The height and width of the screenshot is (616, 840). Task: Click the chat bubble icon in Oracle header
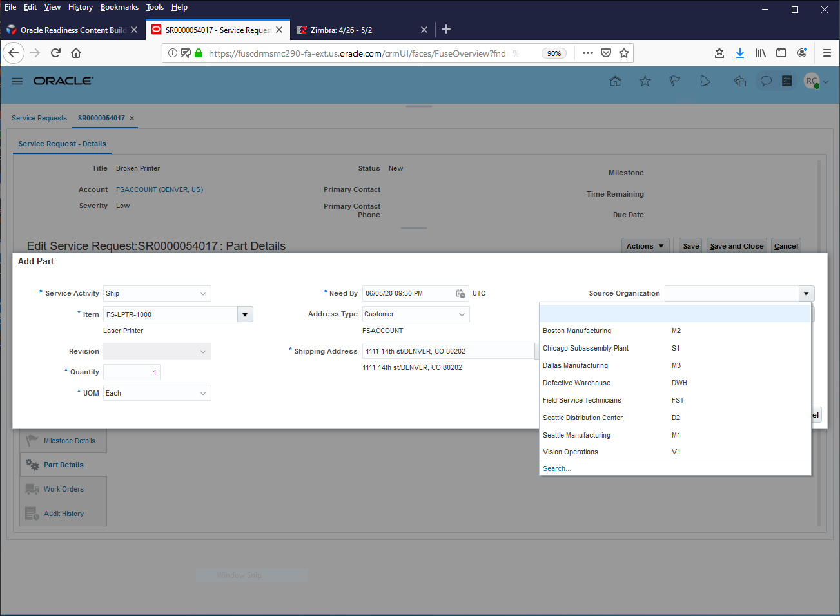coord(766,81)
